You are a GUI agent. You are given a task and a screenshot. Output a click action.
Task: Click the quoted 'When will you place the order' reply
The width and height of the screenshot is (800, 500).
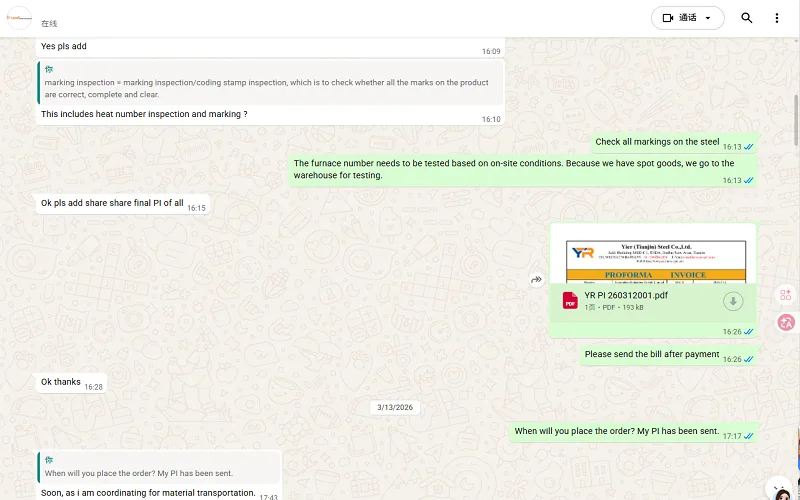pyautogui.click(x=160, y=467)
